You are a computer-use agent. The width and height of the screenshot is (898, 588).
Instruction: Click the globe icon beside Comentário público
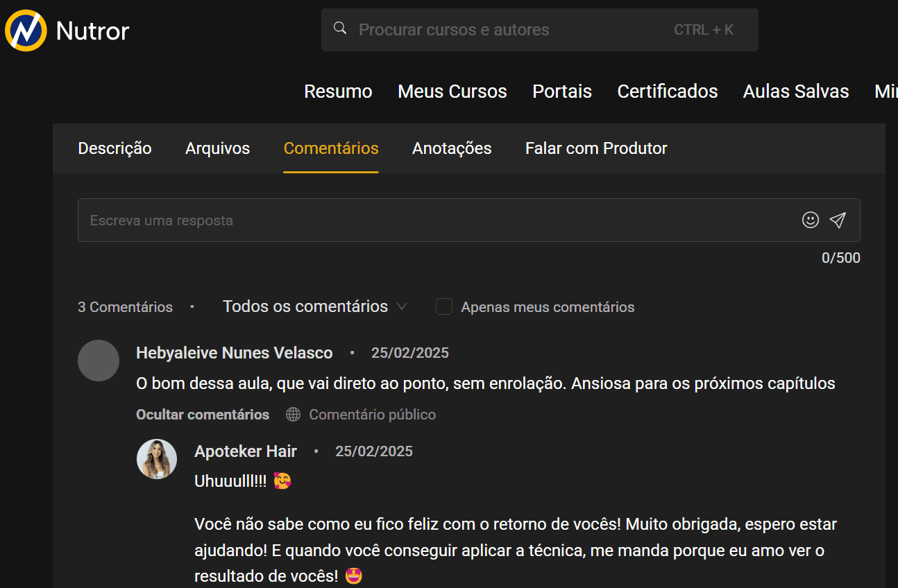[294, 415]
